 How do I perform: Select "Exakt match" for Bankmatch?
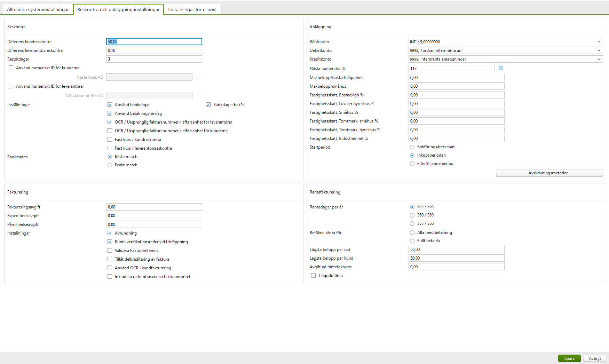point(110,165)
